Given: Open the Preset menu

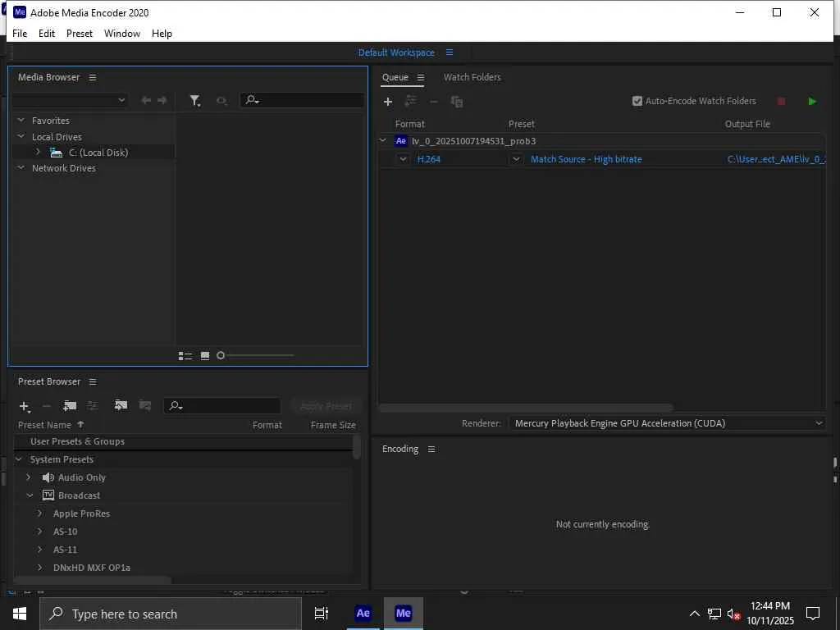Looking at the screenshot, I should (x=80, y=33).
